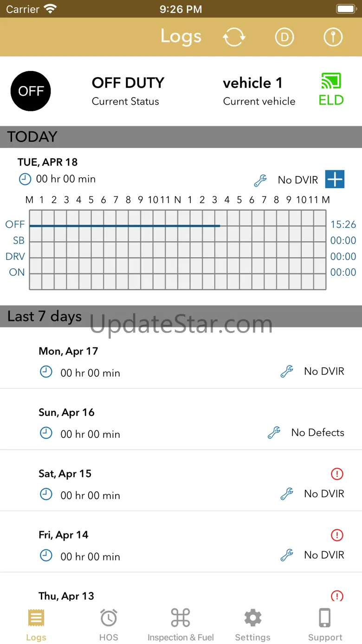Image resolution: width=362 pixels, height=644 pixels.
Task: Tap the red alert icon for Thu, Apr 13
Action: click(x=337, y=596)
